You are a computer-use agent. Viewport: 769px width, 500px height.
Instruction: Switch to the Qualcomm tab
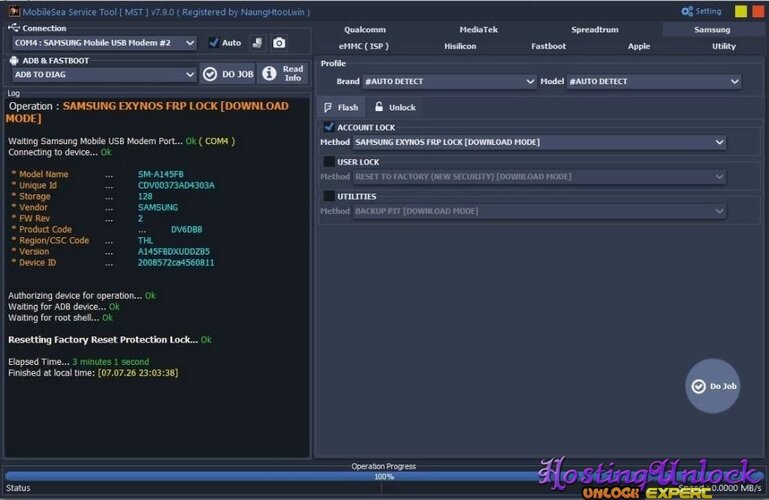pyautogui.click(x=365, y=29)
